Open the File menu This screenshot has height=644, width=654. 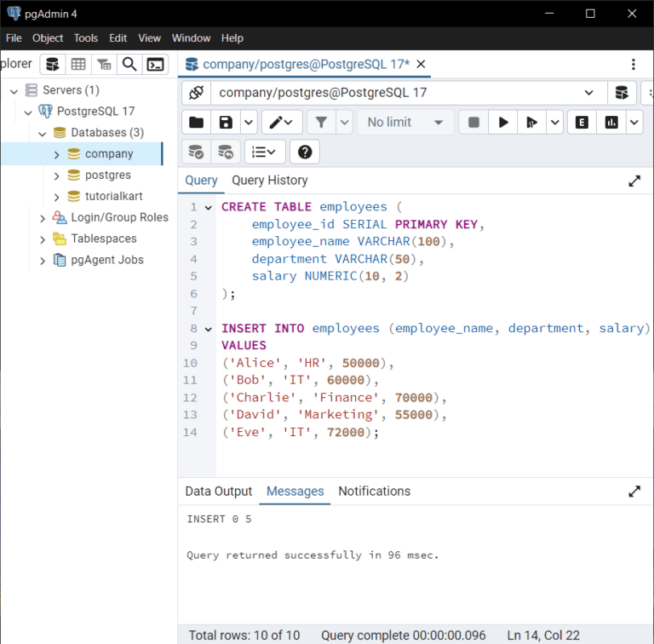point(14,38)
